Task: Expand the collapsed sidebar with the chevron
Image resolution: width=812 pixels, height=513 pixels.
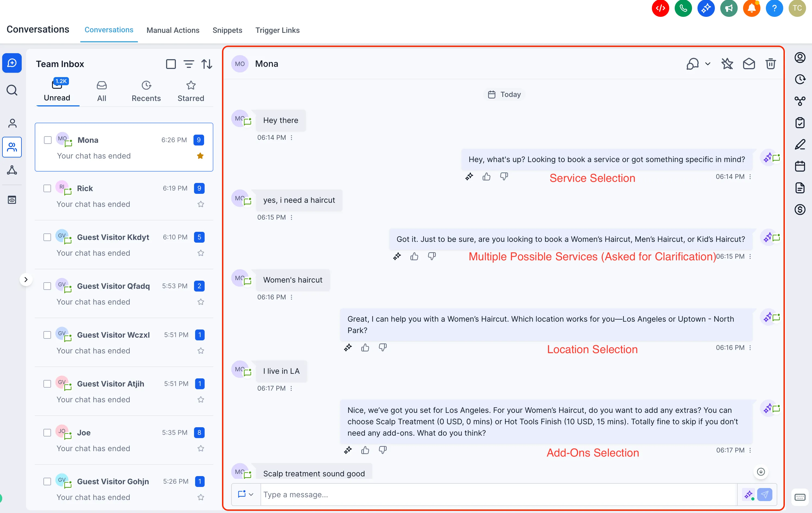Action: [x=26, y=279]
